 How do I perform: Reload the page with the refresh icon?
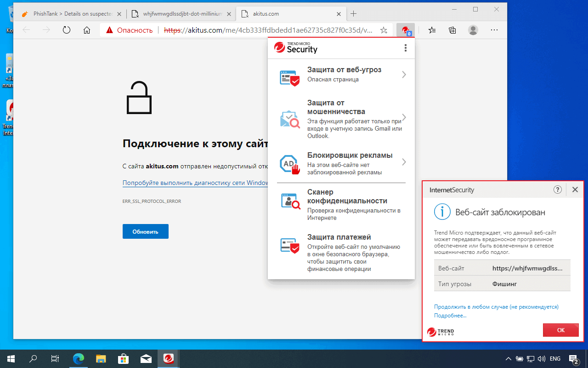point(67,30)
